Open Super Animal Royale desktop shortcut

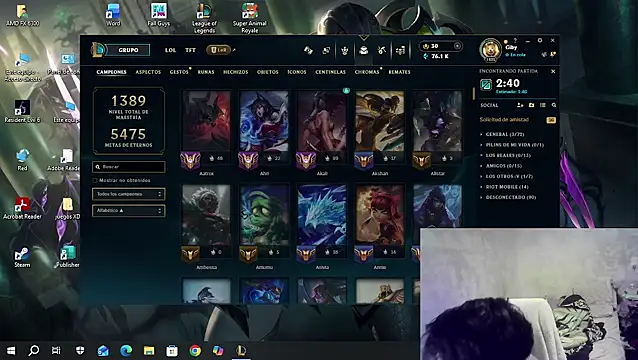click(249, 18)
